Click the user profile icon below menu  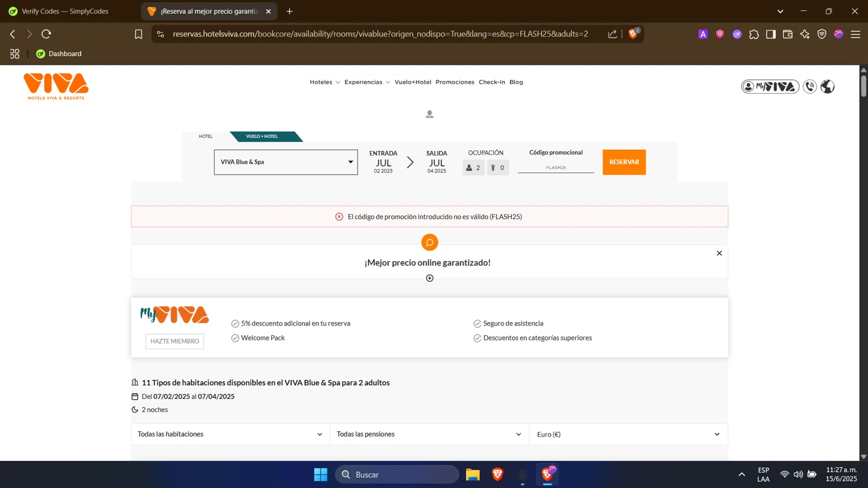pos(429,114)
